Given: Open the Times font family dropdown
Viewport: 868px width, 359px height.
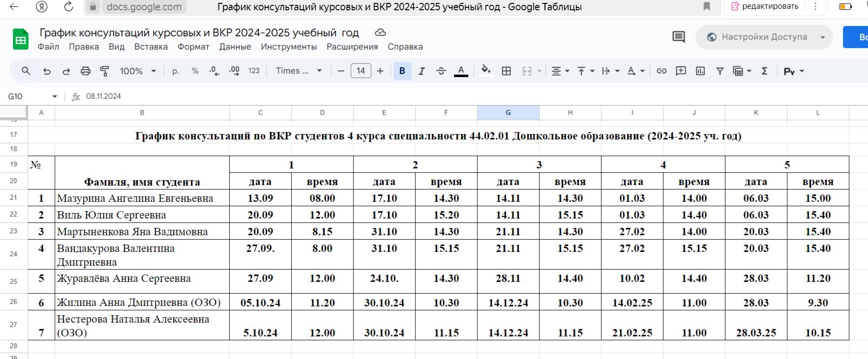Looking at the screenshot, I should [299, 71].
